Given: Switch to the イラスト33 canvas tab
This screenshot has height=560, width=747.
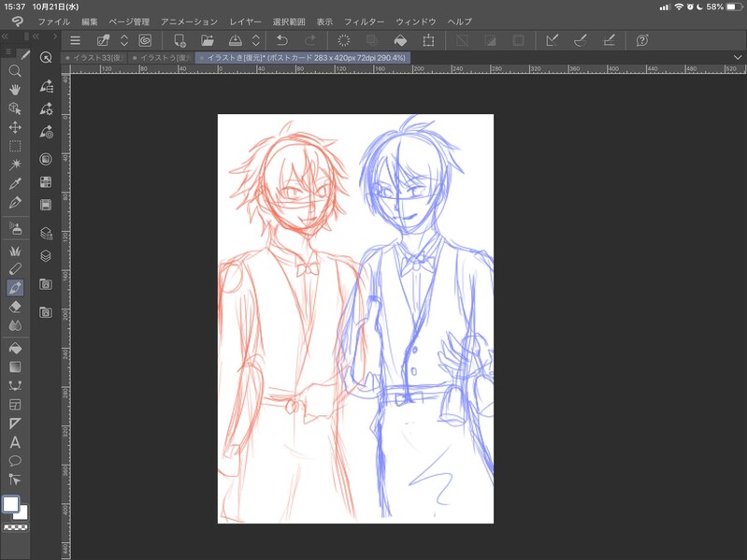Looking at the screenshot, I should 94,58.
